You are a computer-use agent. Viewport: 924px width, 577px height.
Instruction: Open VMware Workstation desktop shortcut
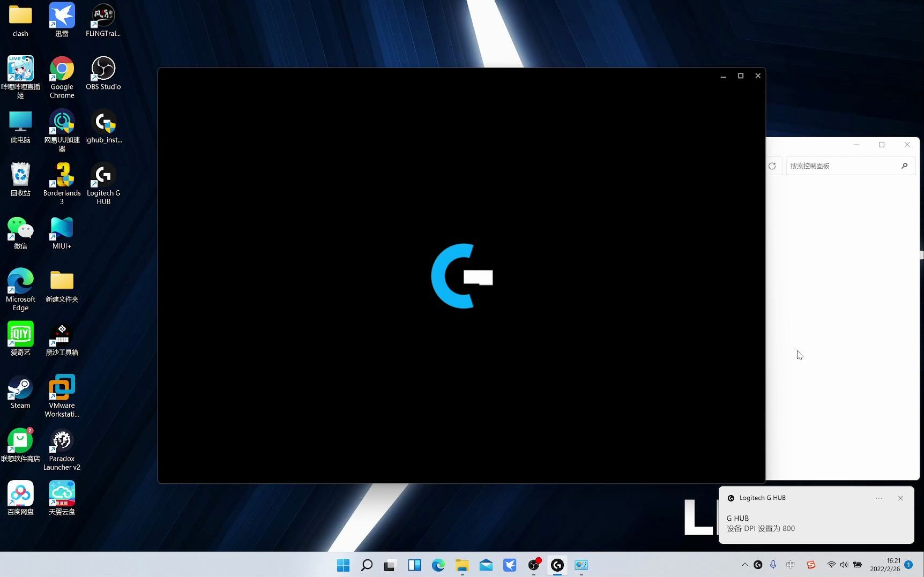62,395
